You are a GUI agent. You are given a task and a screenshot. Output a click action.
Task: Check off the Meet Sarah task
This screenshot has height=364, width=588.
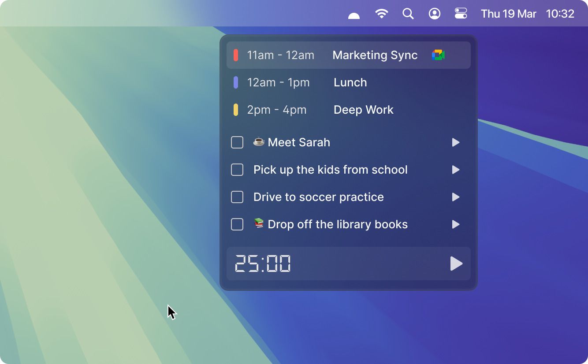click(237, 142)
